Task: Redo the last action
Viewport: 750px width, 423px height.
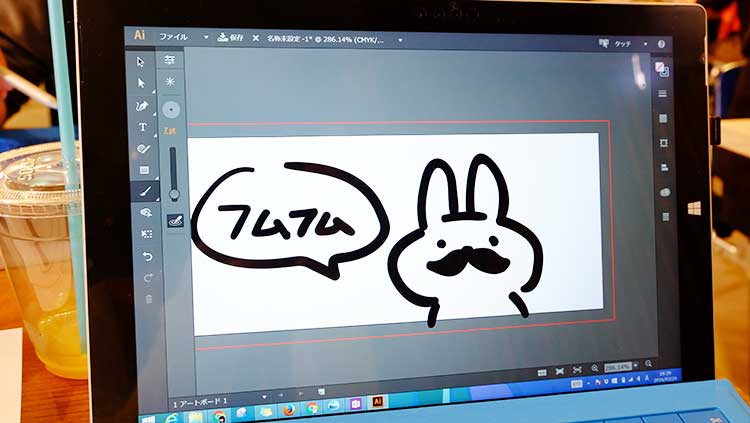Action: [148, 278]
